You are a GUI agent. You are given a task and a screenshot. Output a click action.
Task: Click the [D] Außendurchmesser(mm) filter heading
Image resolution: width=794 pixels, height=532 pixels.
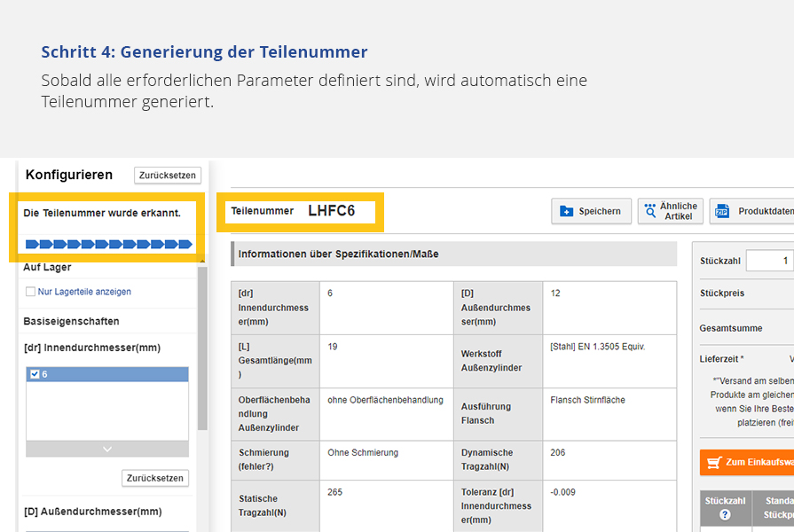click(92, 512)
